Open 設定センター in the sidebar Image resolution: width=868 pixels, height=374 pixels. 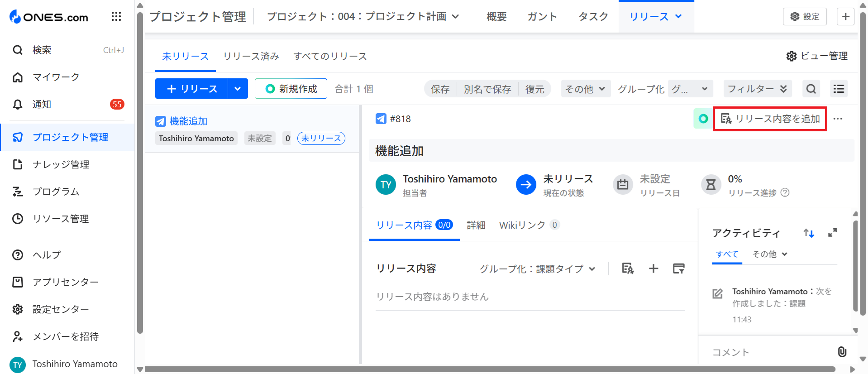coord(68,309)
